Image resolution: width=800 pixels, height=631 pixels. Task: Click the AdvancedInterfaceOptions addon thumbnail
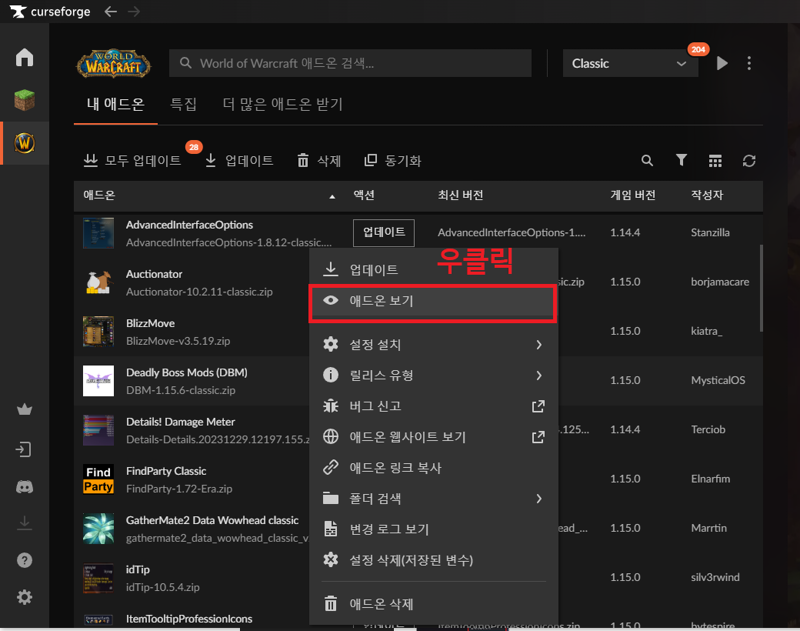(98, 233)
